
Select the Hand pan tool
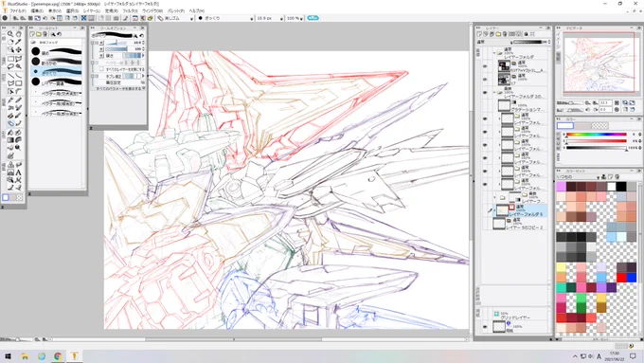[19, 34]
